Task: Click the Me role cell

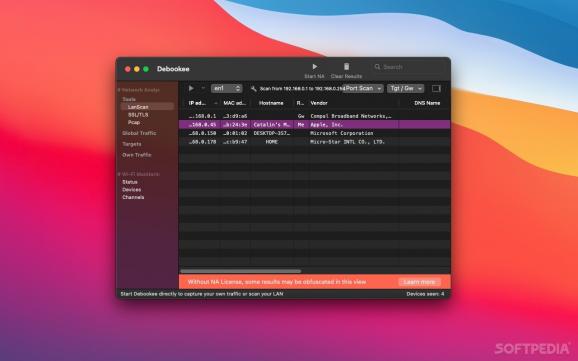Action: coord(301,125)
